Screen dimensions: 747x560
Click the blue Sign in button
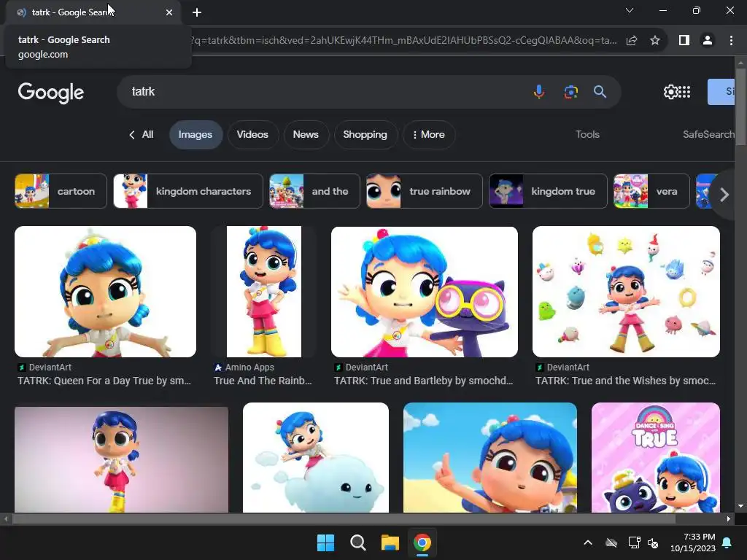[721, 91]
